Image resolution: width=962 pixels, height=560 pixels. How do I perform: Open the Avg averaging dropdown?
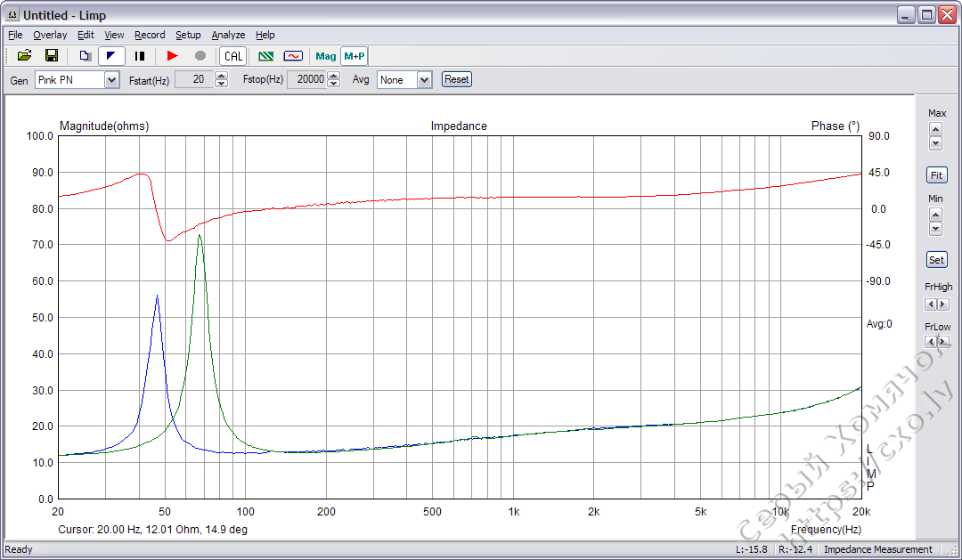425,79
